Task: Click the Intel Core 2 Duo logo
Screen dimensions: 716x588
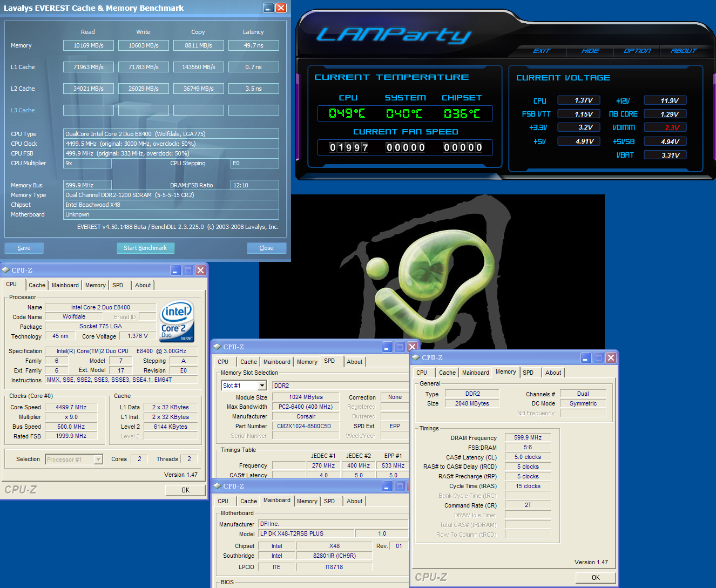Action: (177, 321)
